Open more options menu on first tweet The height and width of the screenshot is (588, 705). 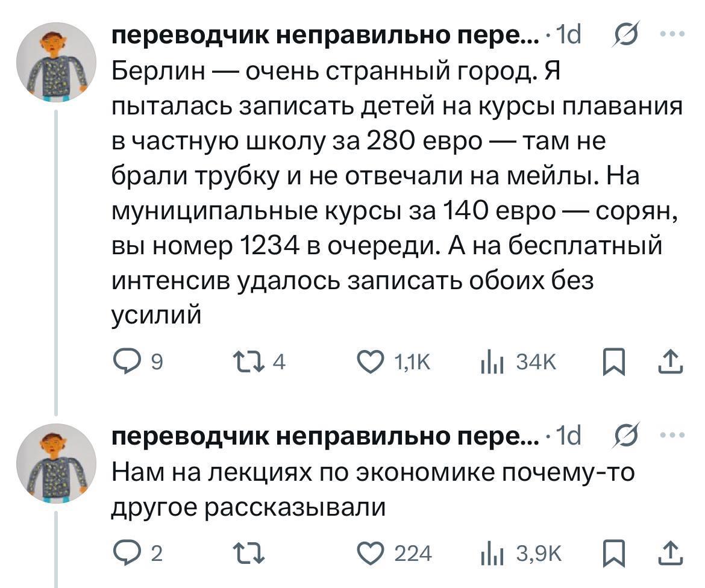click(672, 36)
